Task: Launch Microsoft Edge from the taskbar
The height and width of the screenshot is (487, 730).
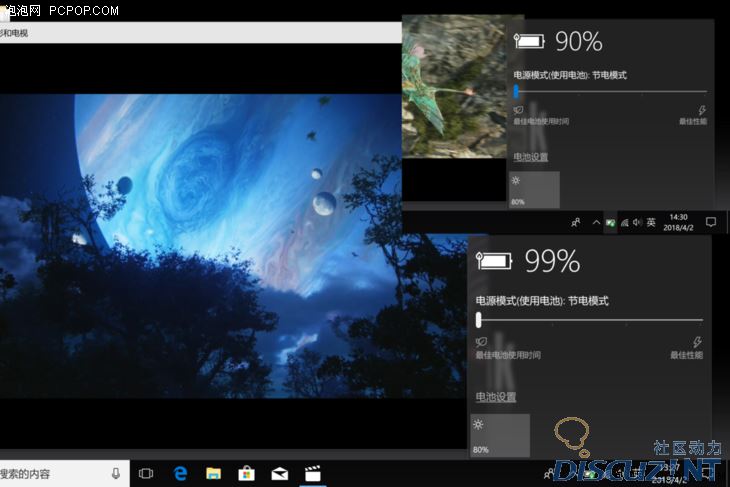Action: (x=181, y=473)
